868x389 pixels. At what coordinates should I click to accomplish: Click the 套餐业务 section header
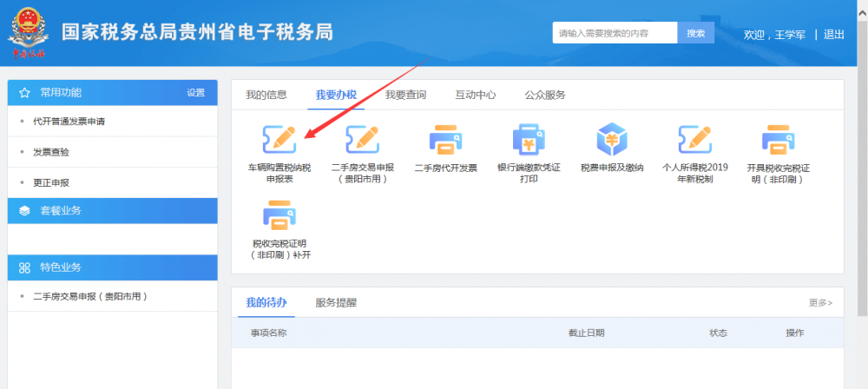pos(112,211)
